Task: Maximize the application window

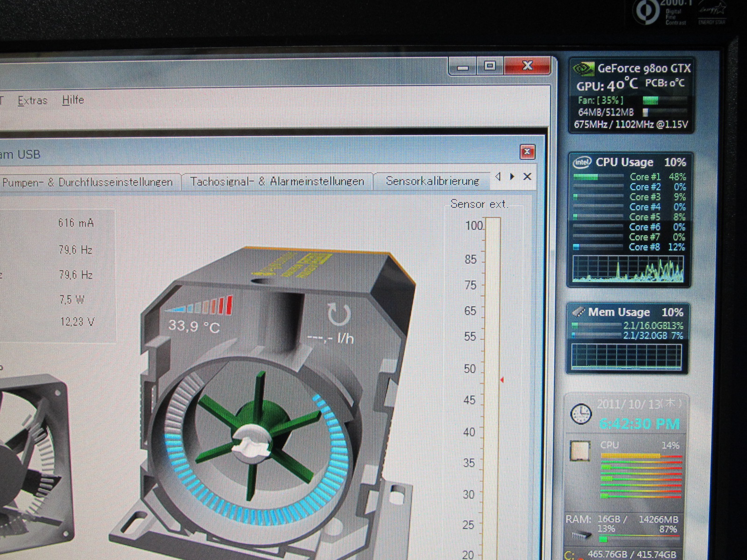Action: tap(489, 66)
